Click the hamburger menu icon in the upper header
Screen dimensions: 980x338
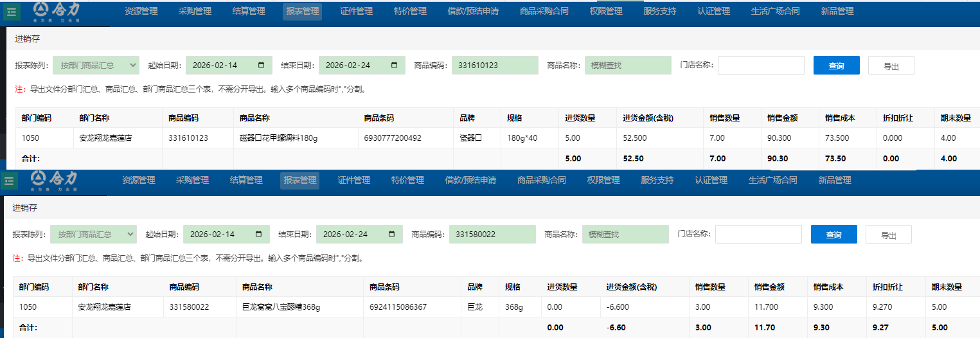[x=12, y=12]
